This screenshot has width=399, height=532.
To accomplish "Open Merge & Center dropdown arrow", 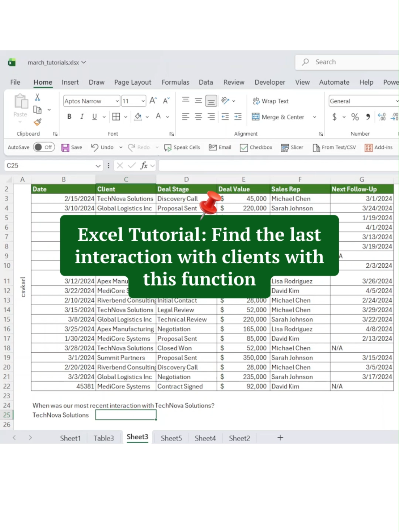I will point(314,117).
